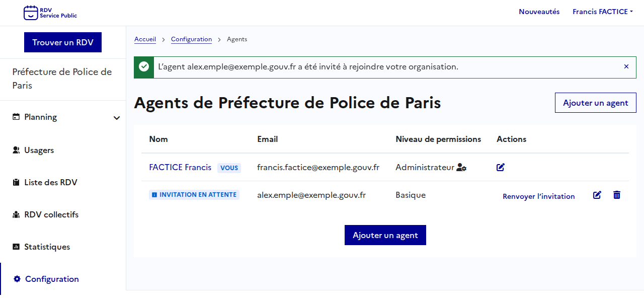
Task: Click the administrator badge icon next to Administrateur
Action: (x=461, y=168)
